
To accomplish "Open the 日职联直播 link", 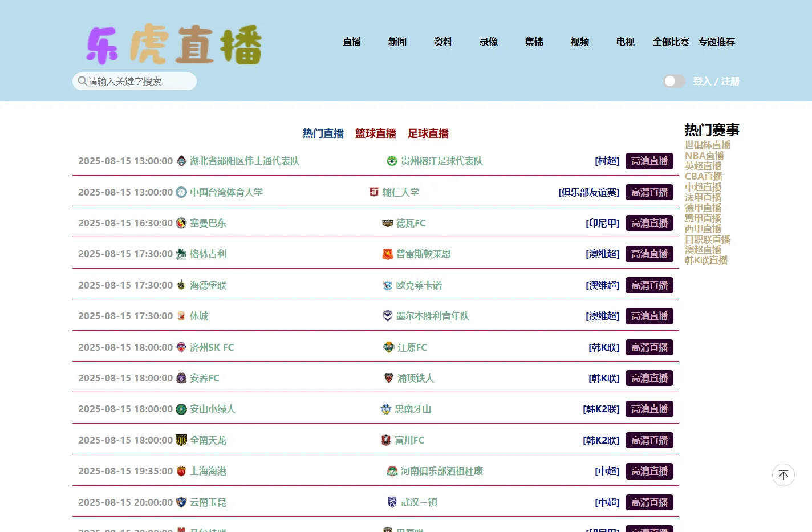I will click(708, 239).
